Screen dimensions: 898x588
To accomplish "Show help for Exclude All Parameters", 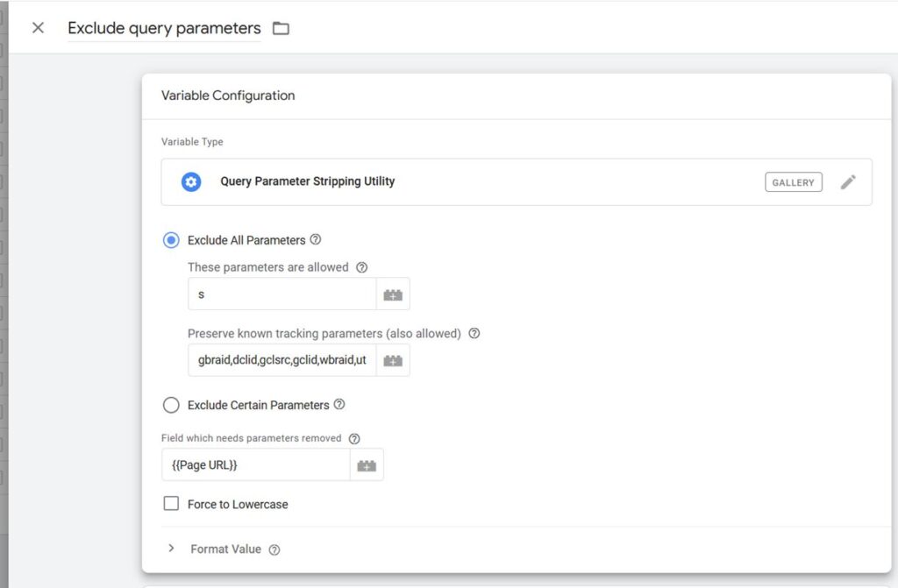I will click(316, 239).
